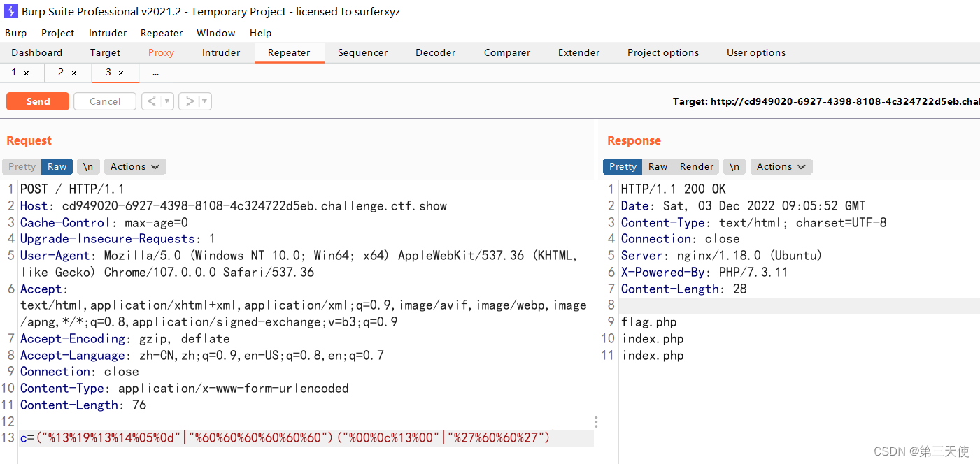Open the Help menu
The width and height of the screenshot is (980, 464).
click(260, 33)
